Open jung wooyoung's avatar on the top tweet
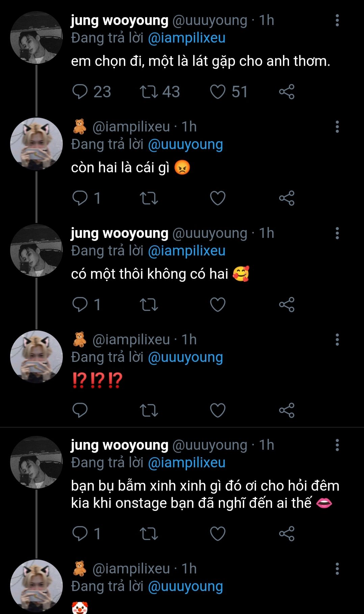 pyautogui.click(x=36, y=38)
